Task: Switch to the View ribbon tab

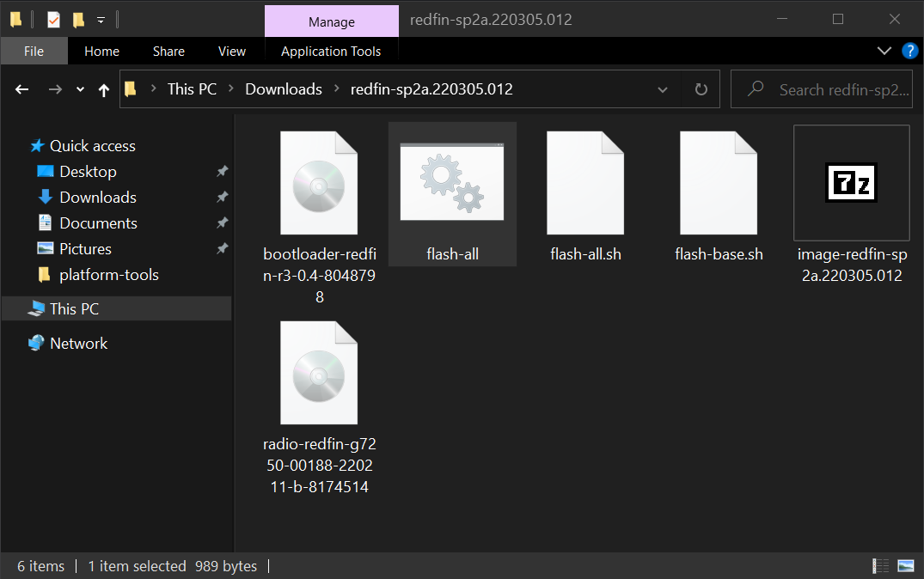Action: [231, 51]
